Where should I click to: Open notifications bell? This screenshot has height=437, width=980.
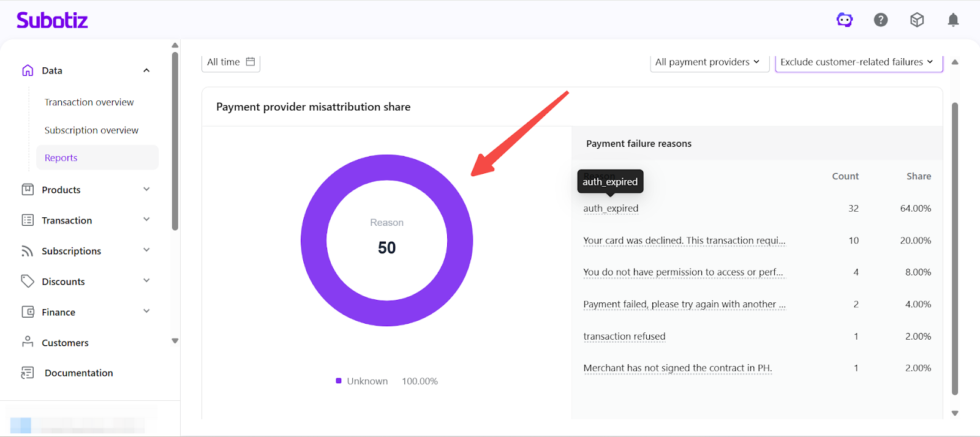[953, 20]
